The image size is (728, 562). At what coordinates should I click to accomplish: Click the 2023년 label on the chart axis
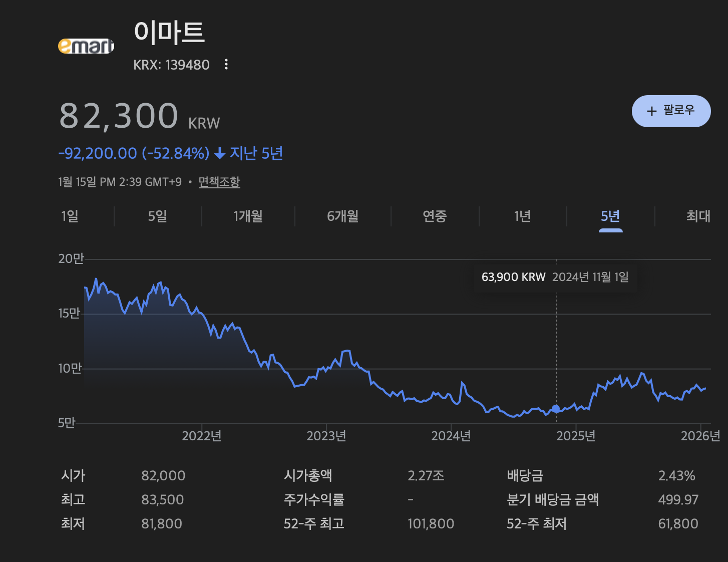point(326,436)
